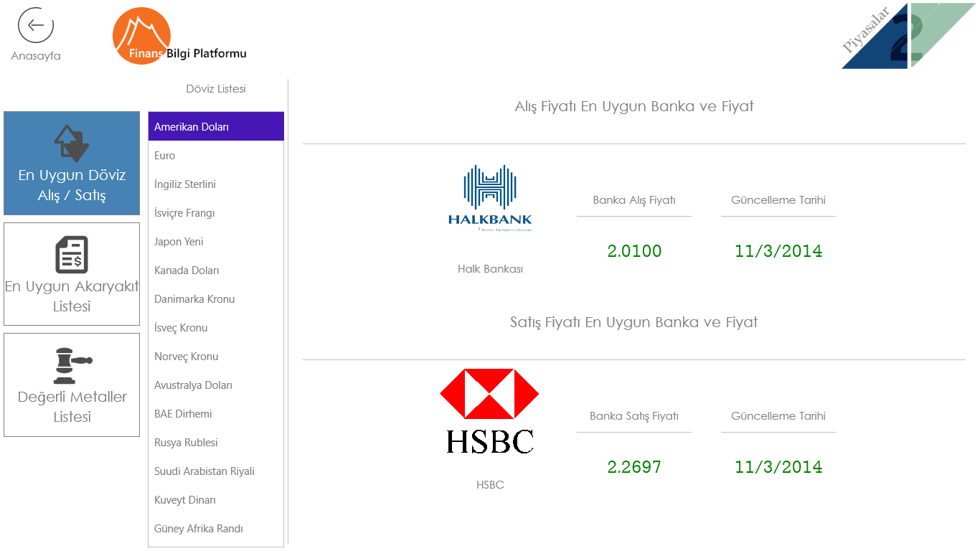Screen dimensions: 980x551
Task: Pick İsviçre Frangı from Döviz Listesi
Action: (x=216, y=213)
